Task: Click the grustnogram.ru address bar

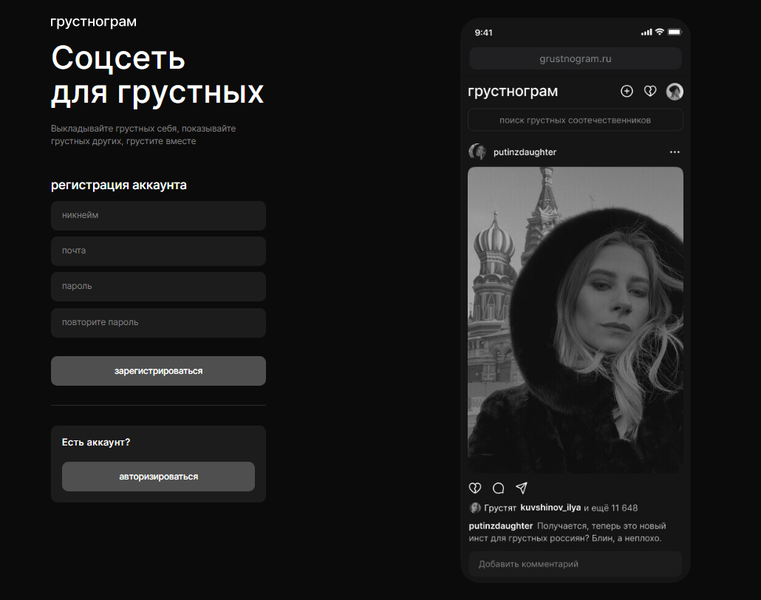Action: click(575, 59)
